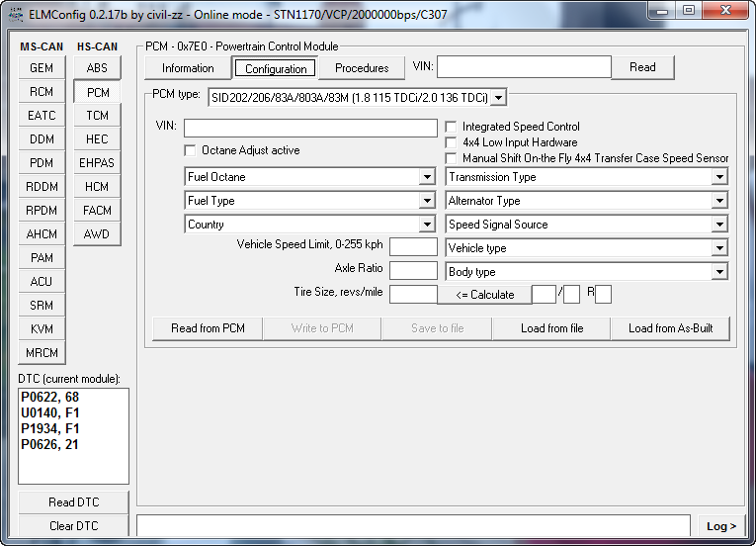
Task: Select the Configuration tab
Action: tap(276, 68)
